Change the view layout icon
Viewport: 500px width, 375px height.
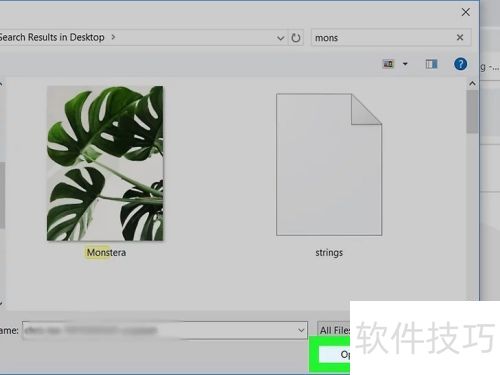point(388,64)
